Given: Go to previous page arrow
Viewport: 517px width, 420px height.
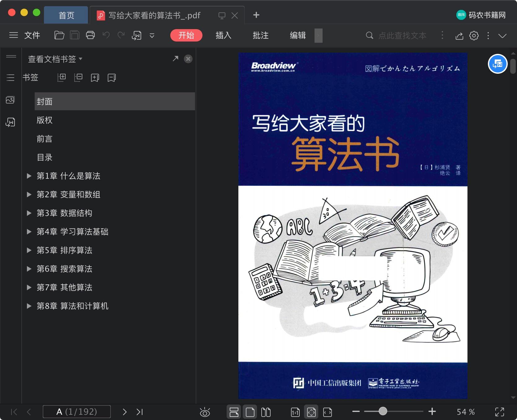Looking at the screenshot, I should click(29, 412).
